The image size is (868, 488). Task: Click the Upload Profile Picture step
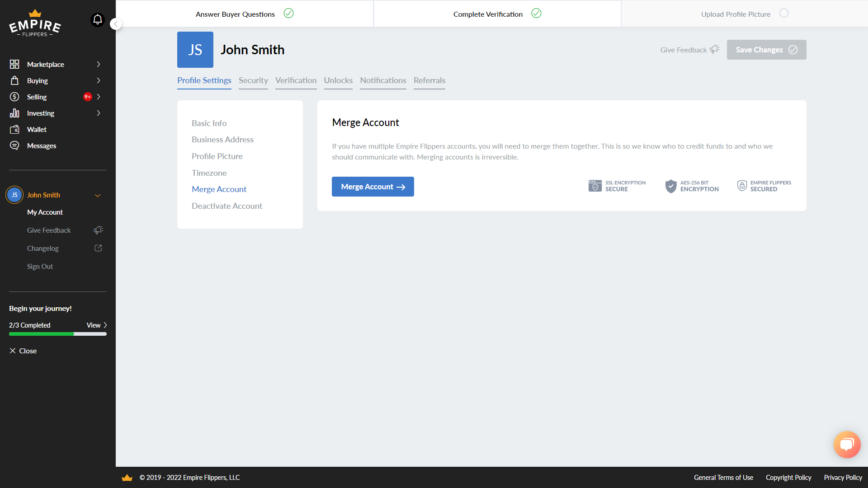[745, 14]
